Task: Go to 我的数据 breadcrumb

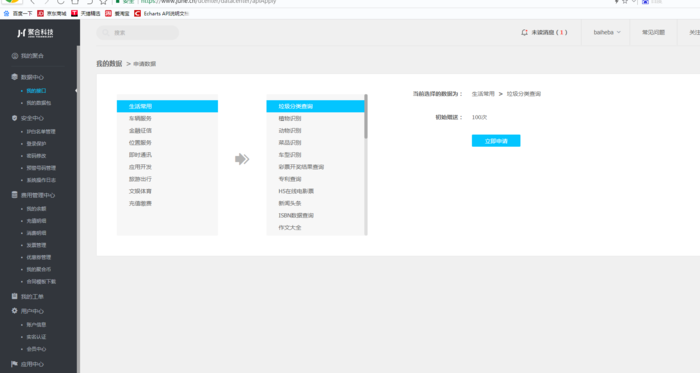Action: (x=109, y=64)
